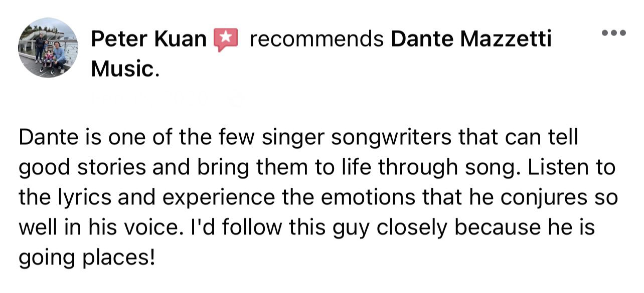Screen dimensions: 644x293
Task: Click the phrase "the lyrics and experience"
Action: [x=146, y=199]
